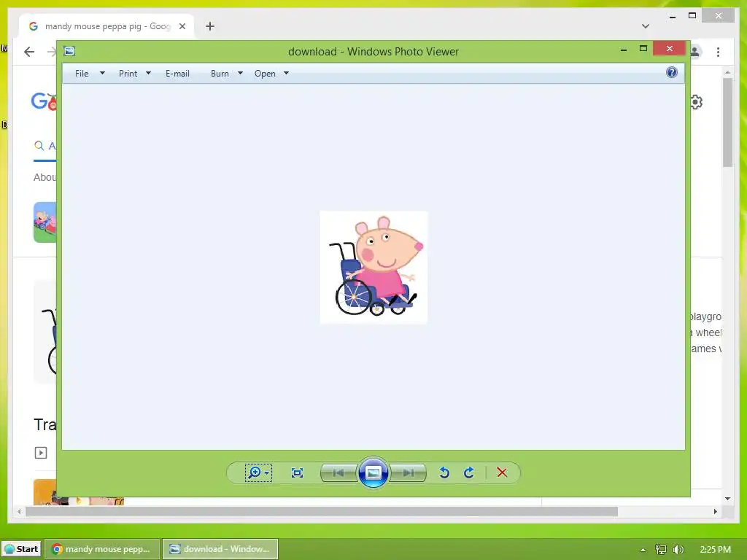Open the Start menu
This screenshot has width=747, height=560.
click(x=21, y=549)
